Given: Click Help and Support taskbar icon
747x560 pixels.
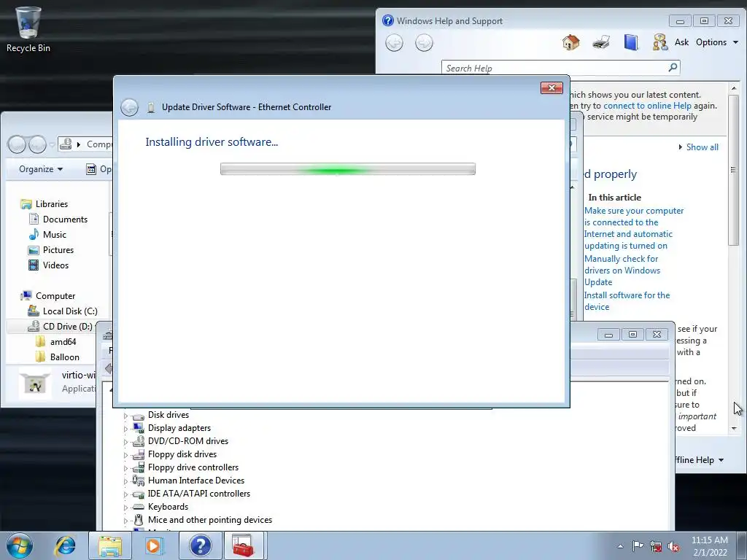Looking at the screenshot, I should [x=200, y=545].
